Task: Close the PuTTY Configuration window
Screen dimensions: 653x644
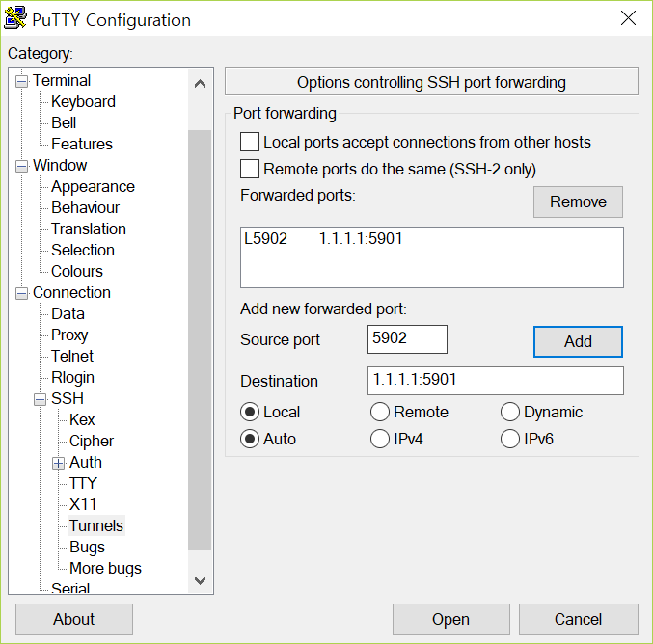Action: 628,18
